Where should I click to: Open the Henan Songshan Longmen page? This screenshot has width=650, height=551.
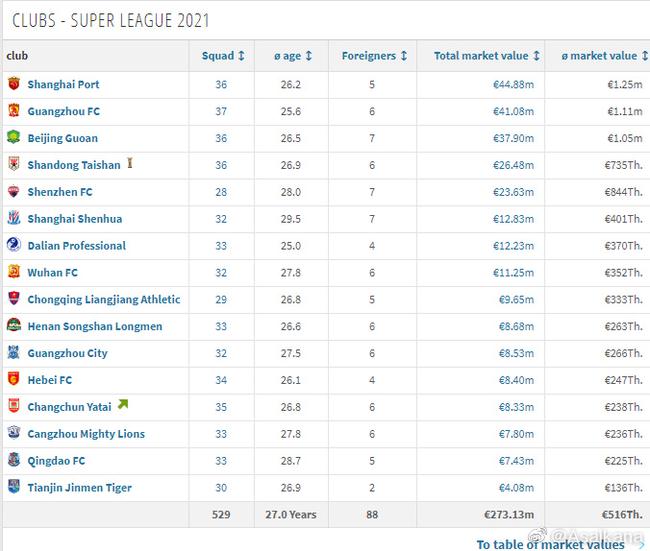tap(95, 326)
